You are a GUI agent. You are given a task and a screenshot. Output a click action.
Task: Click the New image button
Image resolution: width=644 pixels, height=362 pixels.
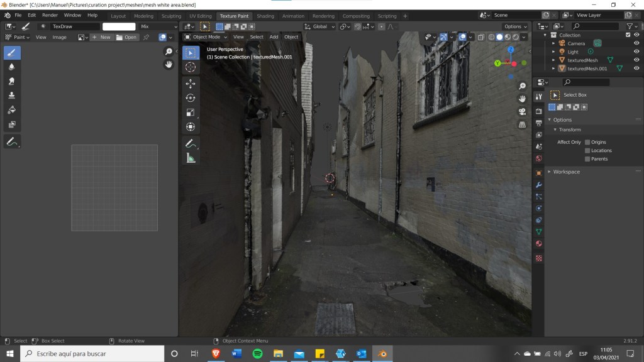pyautogui.click(x=101, y=37)
